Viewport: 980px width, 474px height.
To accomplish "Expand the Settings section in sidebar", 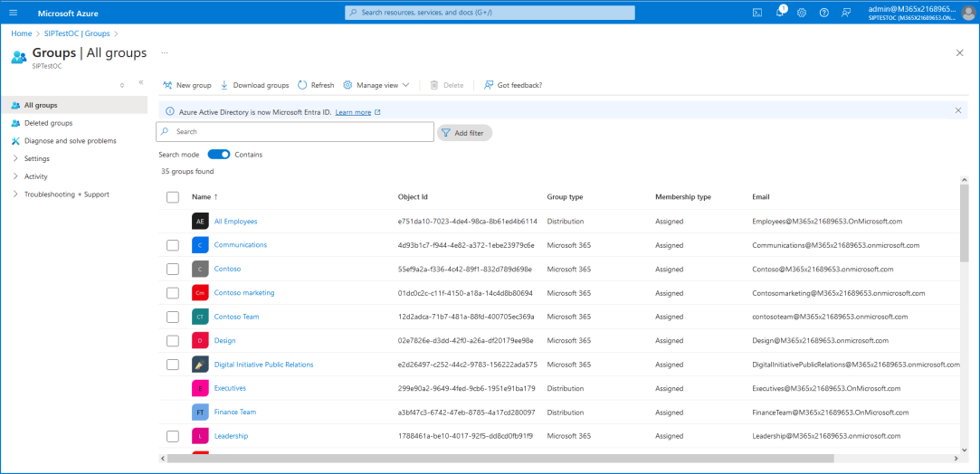I will (x=36, y=158).
